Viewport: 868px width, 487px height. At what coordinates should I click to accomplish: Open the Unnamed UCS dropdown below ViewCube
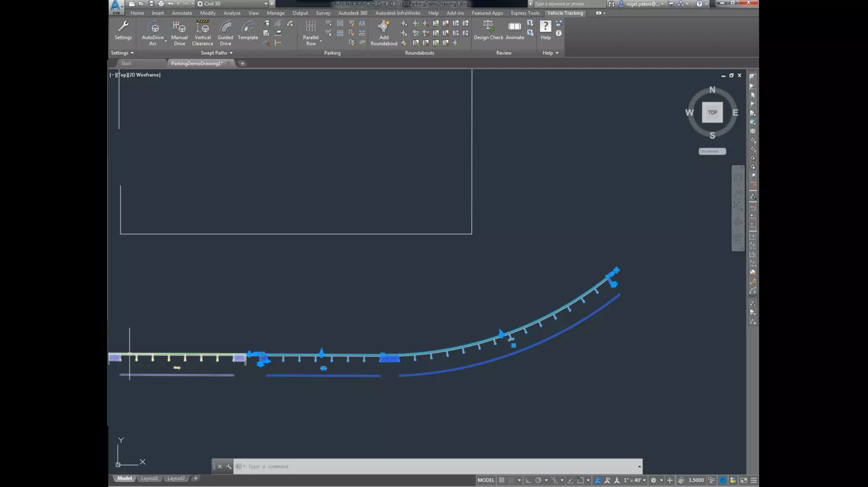(712, 151)
